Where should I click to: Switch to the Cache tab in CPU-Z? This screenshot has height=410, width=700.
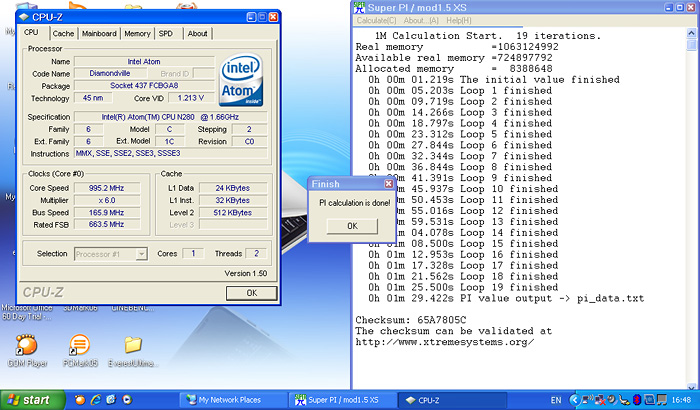63,33
